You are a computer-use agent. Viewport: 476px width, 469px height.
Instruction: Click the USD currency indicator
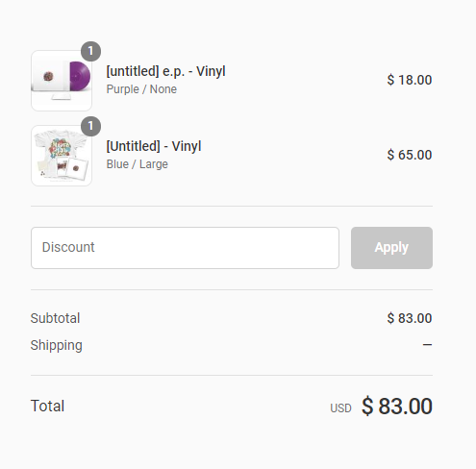tap(340, 408)
